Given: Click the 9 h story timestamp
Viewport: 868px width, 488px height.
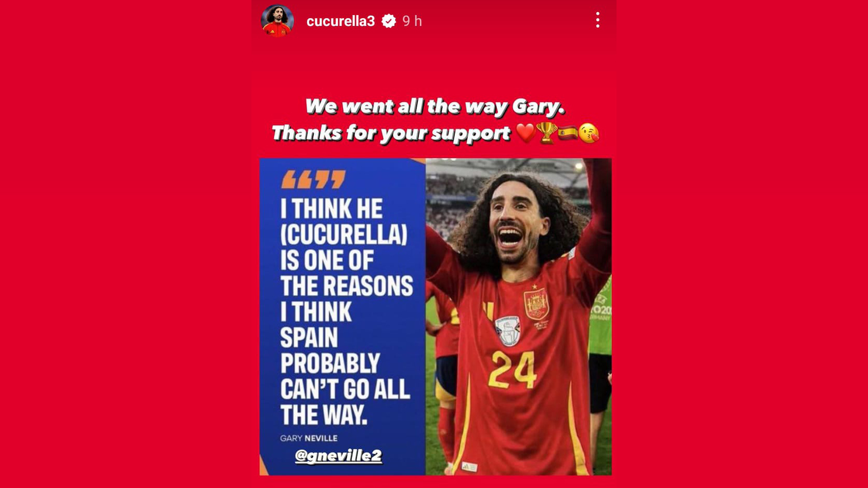Looking at the screenshot, I should pos(412,21).
